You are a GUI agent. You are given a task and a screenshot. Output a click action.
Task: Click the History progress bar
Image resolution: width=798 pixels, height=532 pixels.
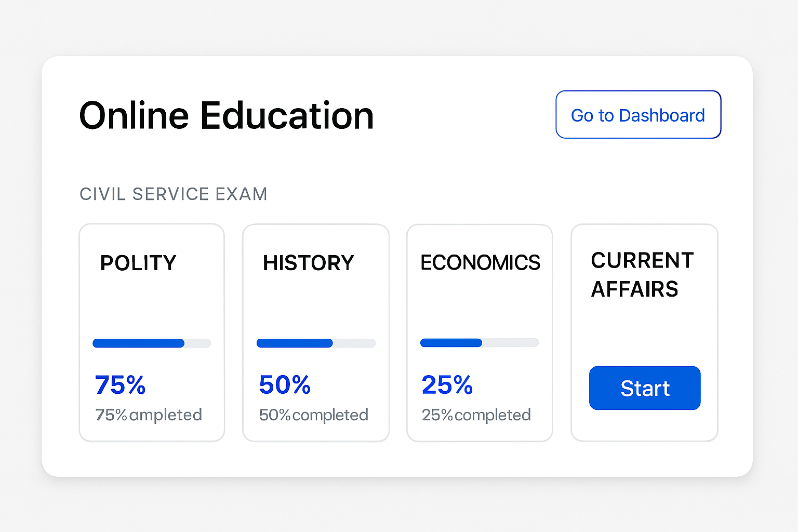(316, 343)
